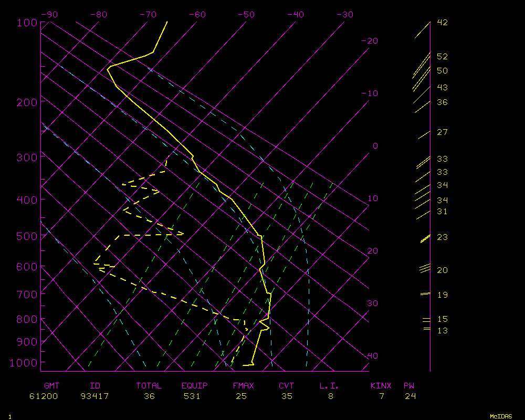Select the wind speed value 13
Screen dimensions: 525x420
coord(442,330)
